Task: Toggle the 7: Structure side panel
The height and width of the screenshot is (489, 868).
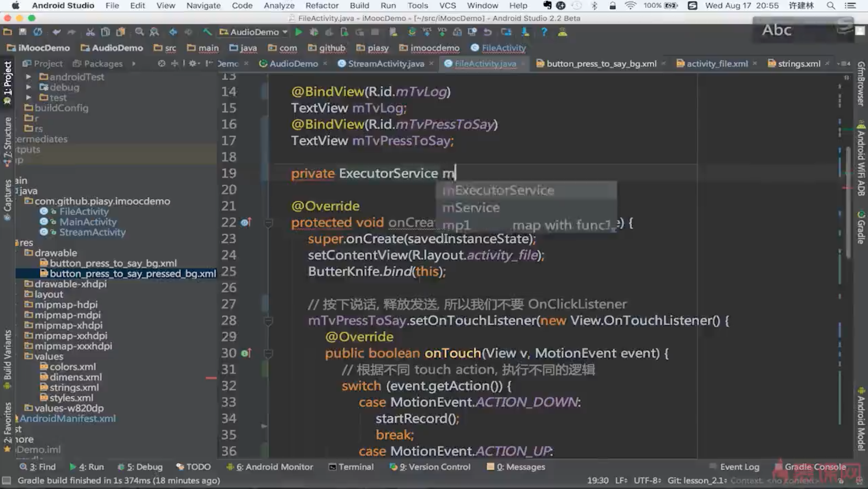Action: 7,141
